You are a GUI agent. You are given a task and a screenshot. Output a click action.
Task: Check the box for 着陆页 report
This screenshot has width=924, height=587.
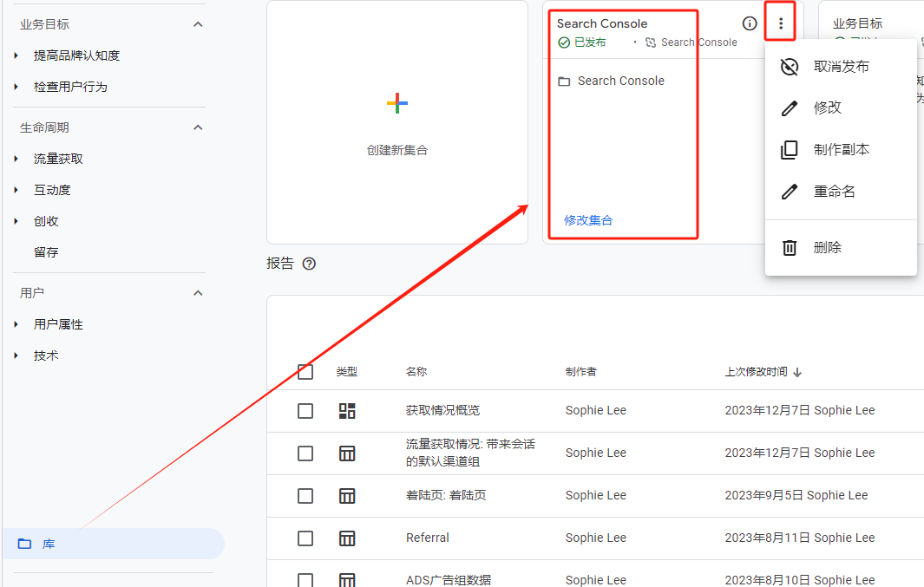(x=305, y=496)
